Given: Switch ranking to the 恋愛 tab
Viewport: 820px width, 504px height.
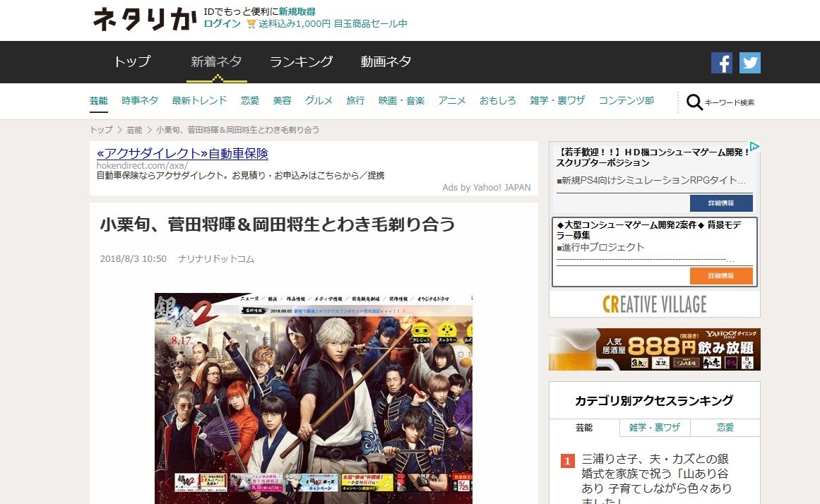Looking at the screenshot, I should pyautogui.click(x=725, y=428).
